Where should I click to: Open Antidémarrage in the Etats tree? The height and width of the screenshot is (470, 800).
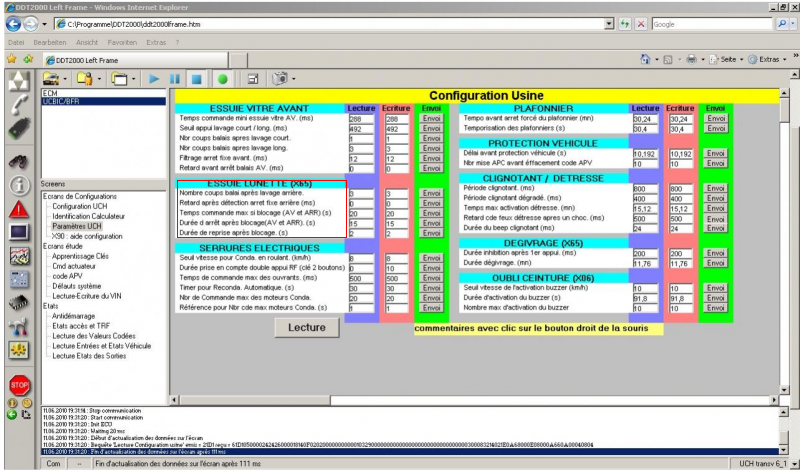(x=73, y=316)
